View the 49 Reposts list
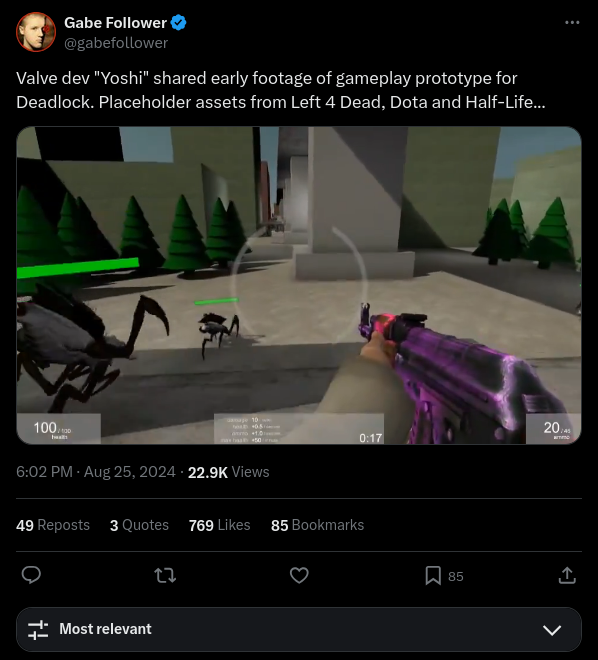 pyautogui.click(x=53, y=525)
